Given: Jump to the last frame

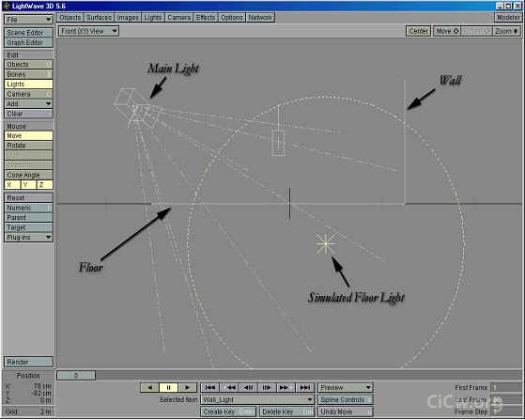Looking at the screenshot, I should [305, 387].
